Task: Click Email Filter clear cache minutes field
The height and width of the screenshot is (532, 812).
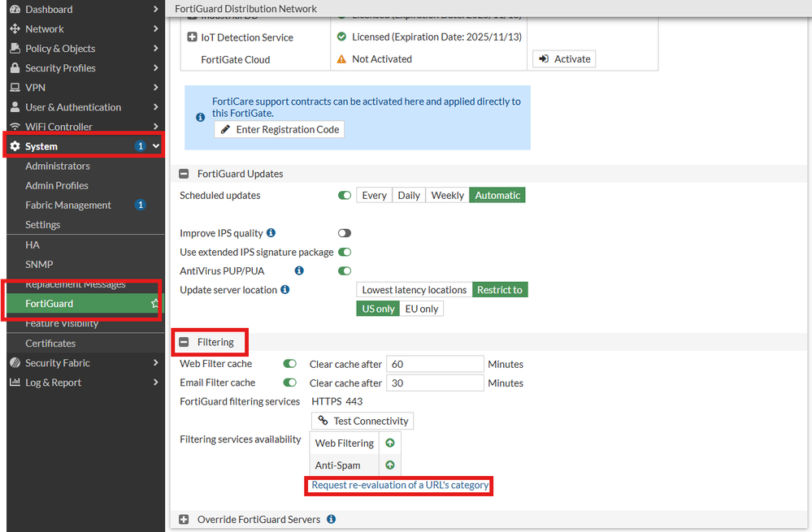Action: [436, 383]
